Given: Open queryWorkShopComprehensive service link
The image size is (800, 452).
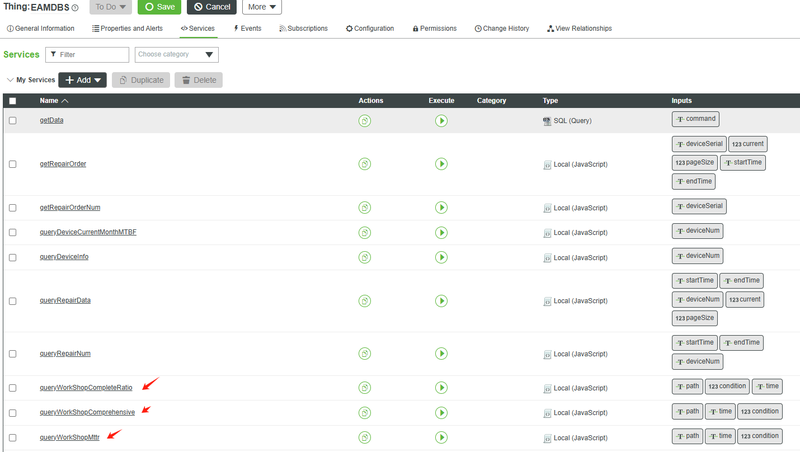Looking at the screenshot, I should coord(87,412).
